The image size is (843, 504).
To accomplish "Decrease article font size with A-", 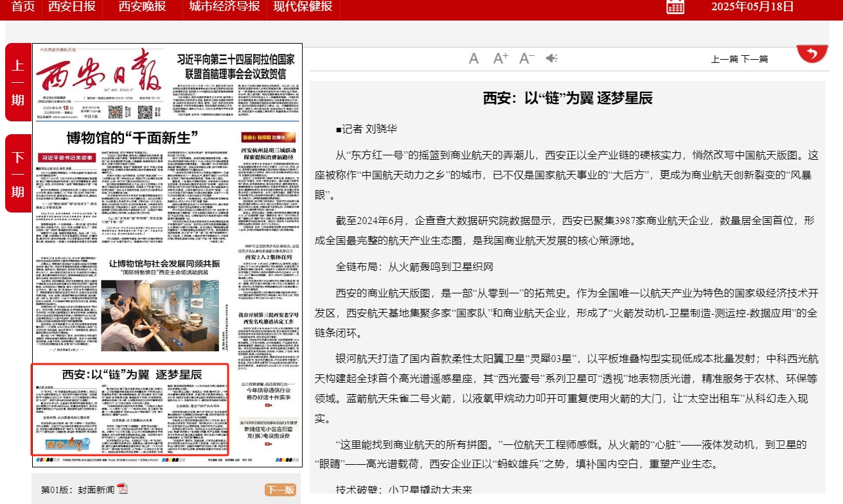I will [527, 58].
